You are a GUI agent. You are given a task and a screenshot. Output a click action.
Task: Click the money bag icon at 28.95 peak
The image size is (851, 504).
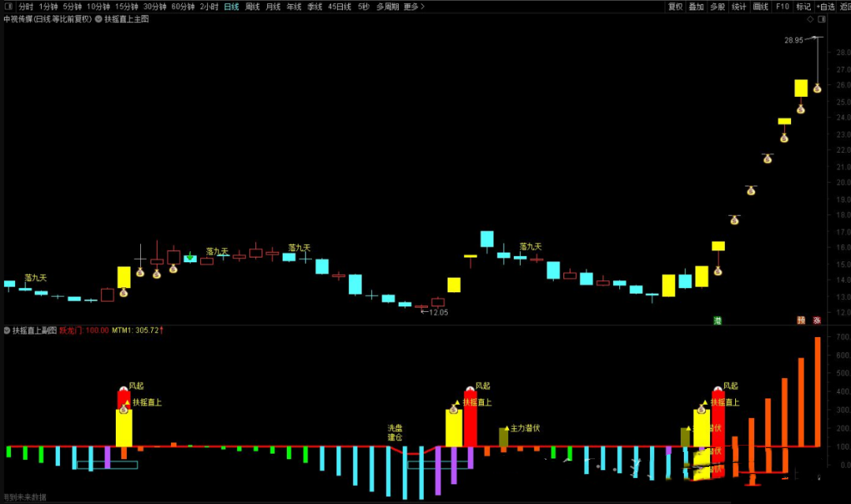click(817, 88)
